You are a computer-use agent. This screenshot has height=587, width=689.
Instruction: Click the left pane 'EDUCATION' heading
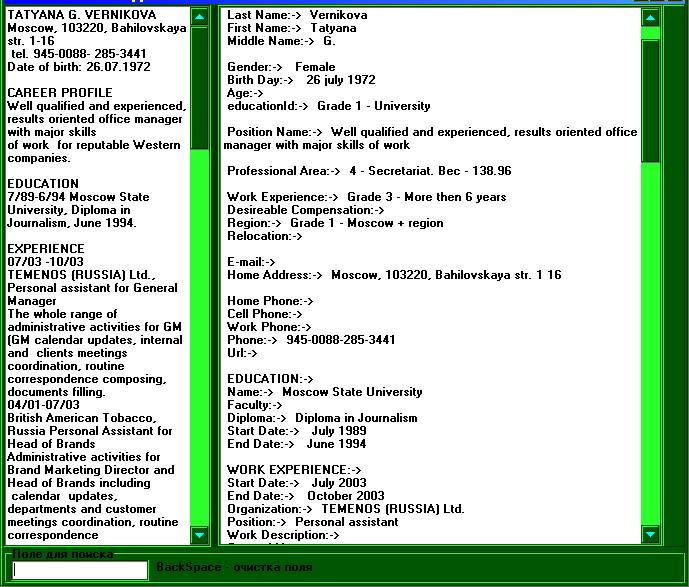point(43,184)
